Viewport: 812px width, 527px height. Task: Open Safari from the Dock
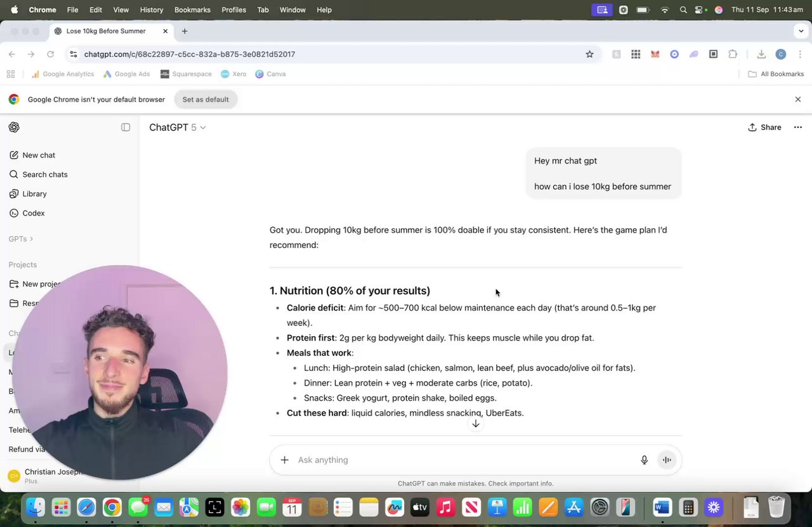(86, 507)
